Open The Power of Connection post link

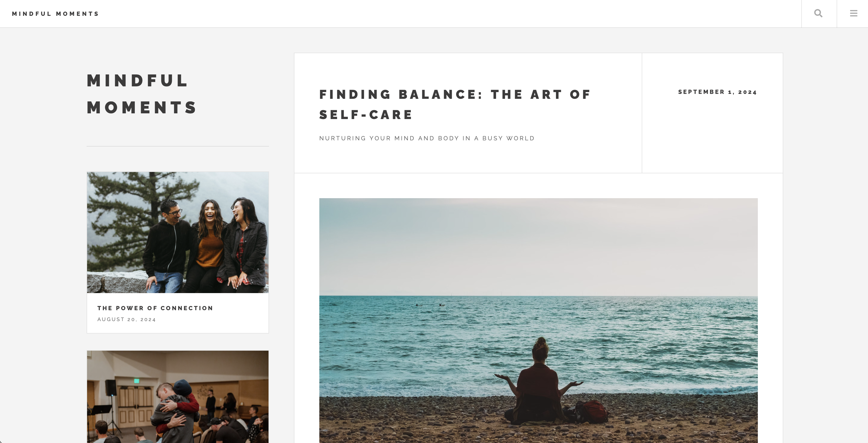tap(155, 308)
